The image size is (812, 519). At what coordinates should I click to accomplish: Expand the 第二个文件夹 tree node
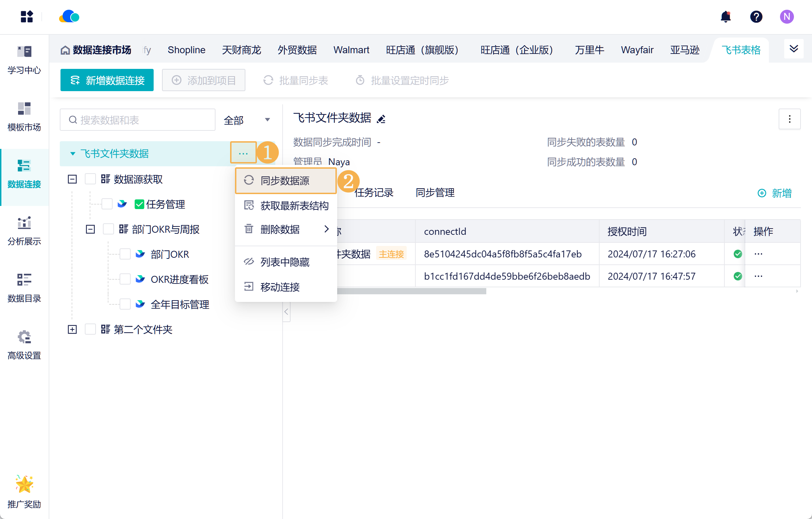click(x=72, y=329)
